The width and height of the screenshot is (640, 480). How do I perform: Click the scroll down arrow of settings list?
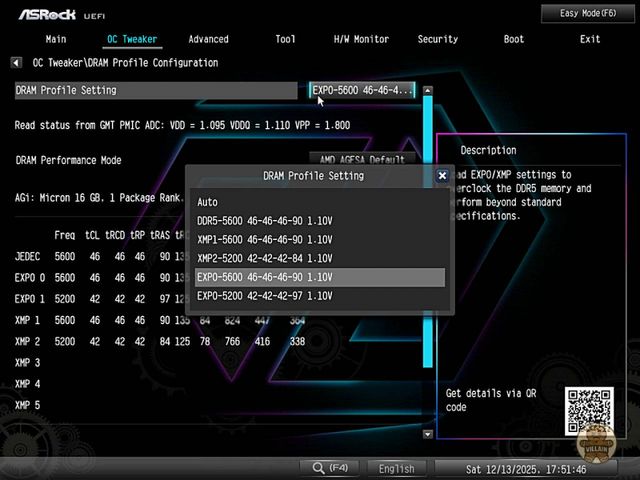[x=428, y=435]
